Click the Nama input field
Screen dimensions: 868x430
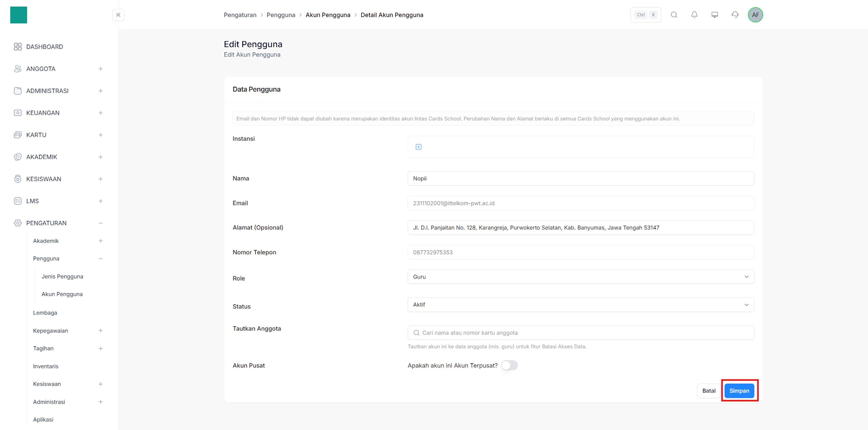coord(580,179)
